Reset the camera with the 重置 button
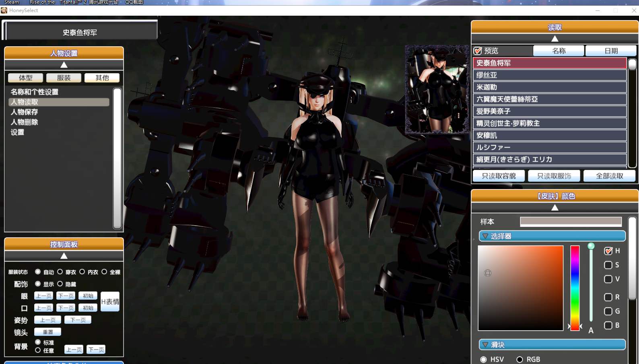Screen dimensions: 639x364 [x=47, y=332]
